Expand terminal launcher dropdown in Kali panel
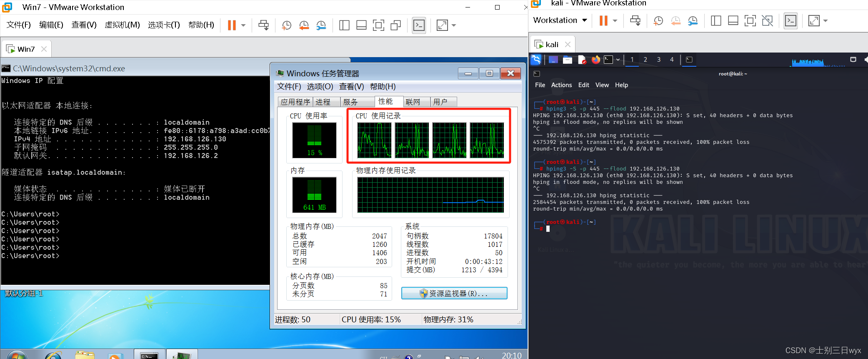868x359 pixels. pos(618,60)
